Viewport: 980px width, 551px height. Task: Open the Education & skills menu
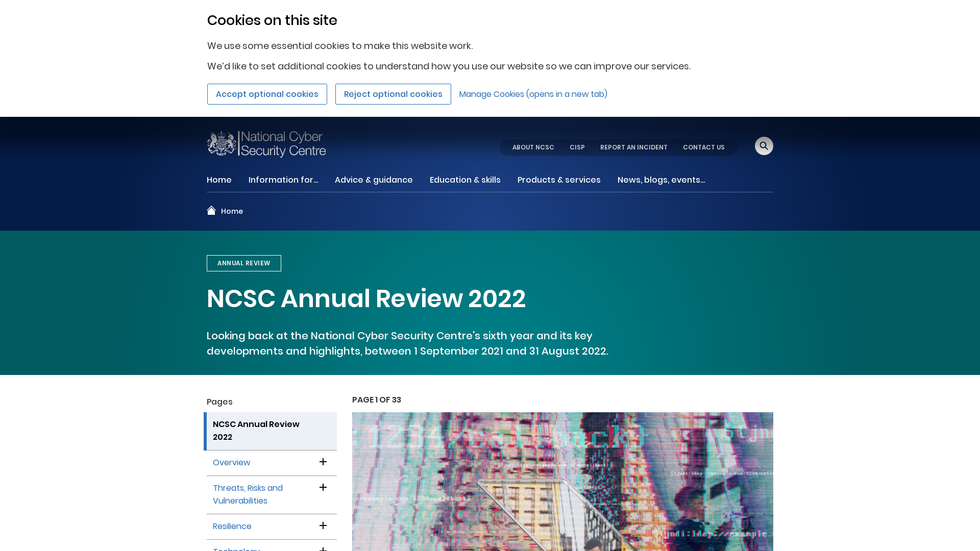point(465,180)
